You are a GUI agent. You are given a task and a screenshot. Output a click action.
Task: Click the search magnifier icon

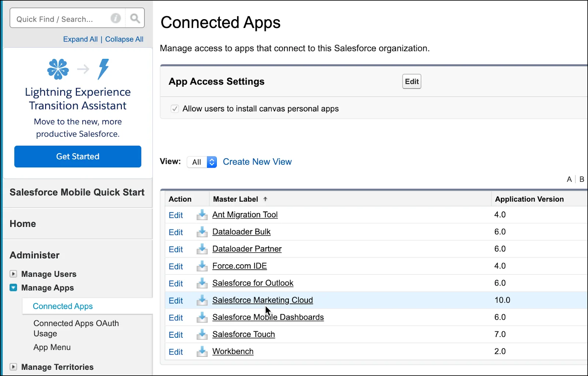pyautogui.click(x=135, y=18)
